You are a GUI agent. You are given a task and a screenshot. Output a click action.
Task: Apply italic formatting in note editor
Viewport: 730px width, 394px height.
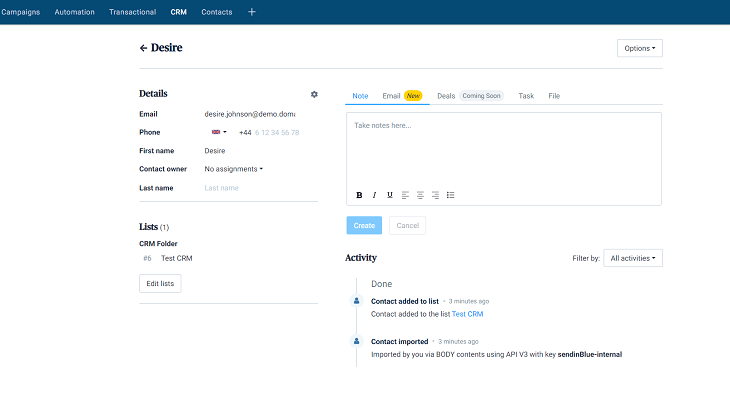tap(374, 195)
